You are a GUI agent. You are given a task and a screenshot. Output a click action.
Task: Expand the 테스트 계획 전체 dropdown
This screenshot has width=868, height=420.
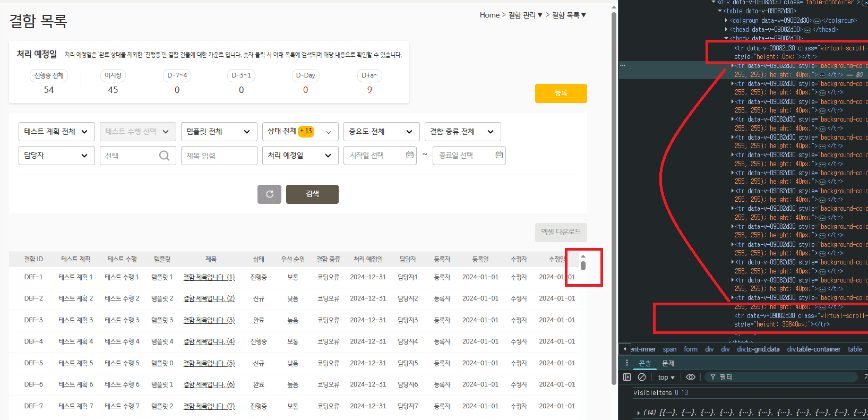(56, 132)
